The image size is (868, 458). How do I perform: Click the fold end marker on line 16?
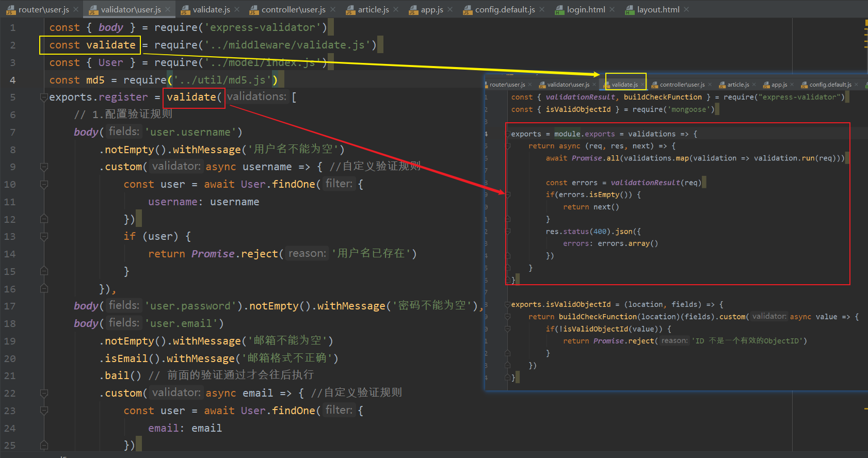tap(44, 289)
